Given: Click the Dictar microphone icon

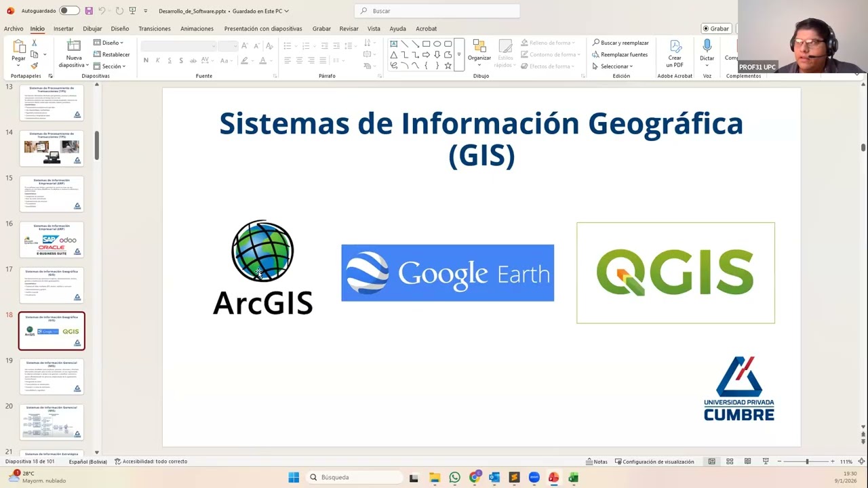Looking at the screenshot, I should tap(707, 45).
